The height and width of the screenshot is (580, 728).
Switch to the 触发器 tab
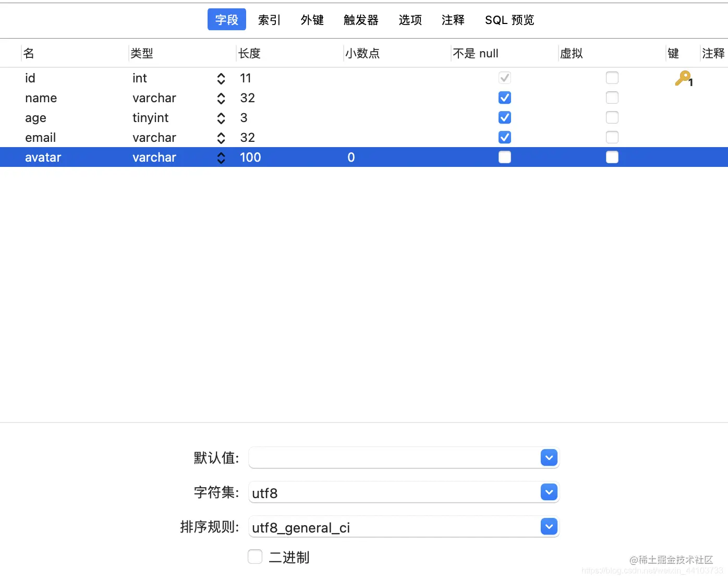(361, 20)
